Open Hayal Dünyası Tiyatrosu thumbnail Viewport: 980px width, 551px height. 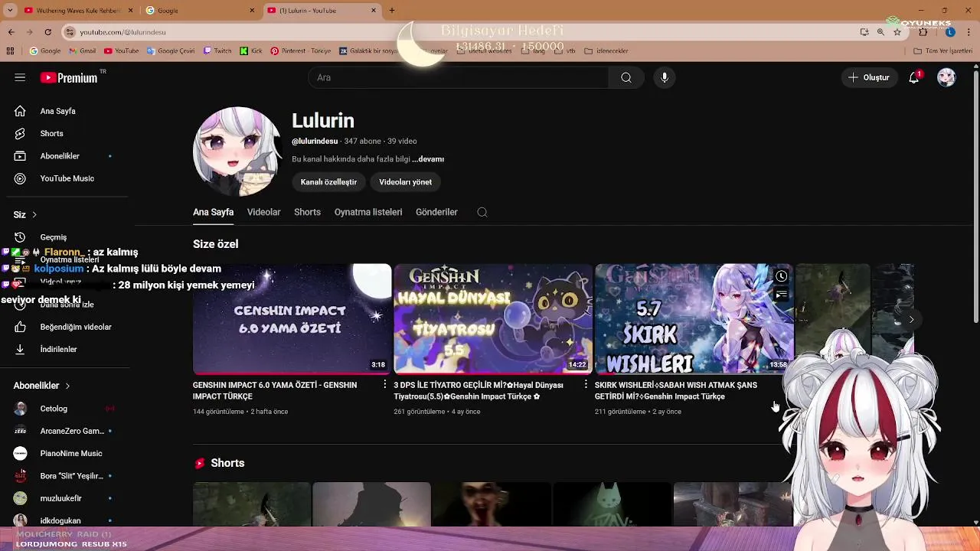(493, 319)
